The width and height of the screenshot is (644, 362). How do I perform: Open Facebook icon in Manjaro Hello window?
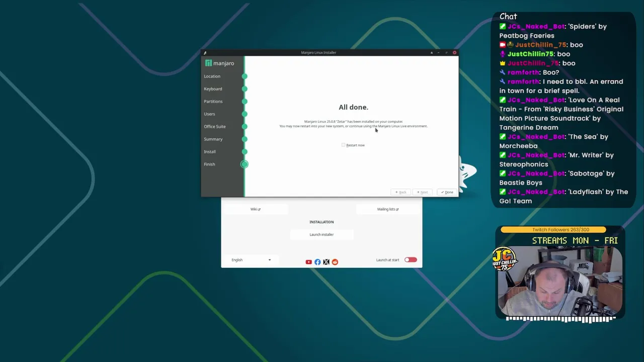coord(317,262)
